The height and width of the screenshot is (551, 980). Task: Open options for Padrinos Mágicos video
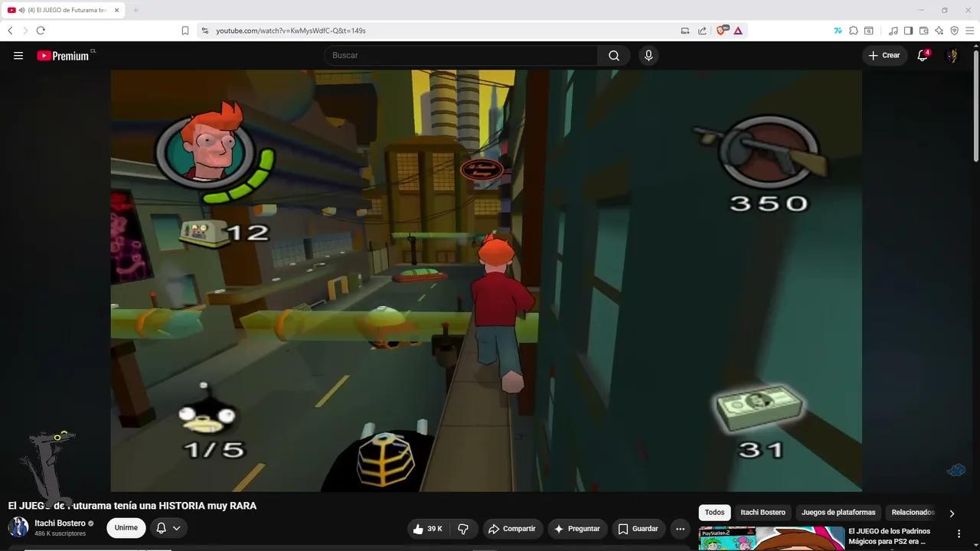(959, 533)
